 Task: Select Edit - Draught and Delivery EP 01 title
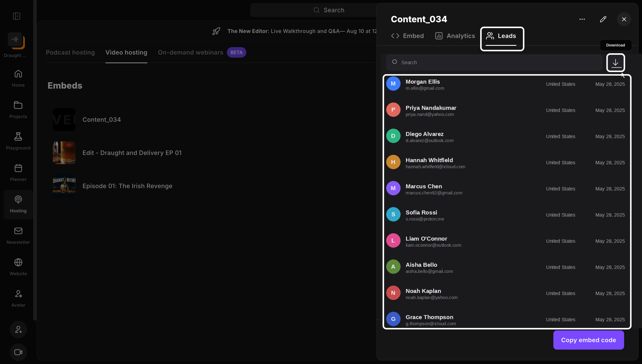click(132, 153)
